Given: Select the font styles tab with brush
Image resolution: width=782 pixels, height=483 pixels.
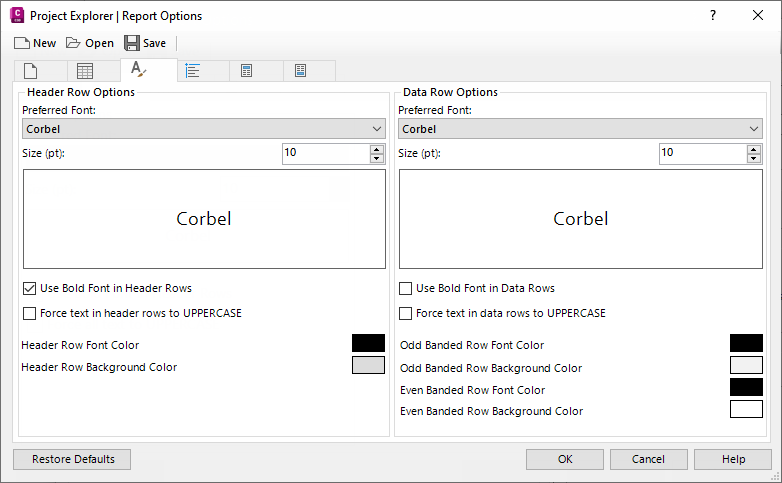Looking at the screenshot, I should [x=139, y=70].
